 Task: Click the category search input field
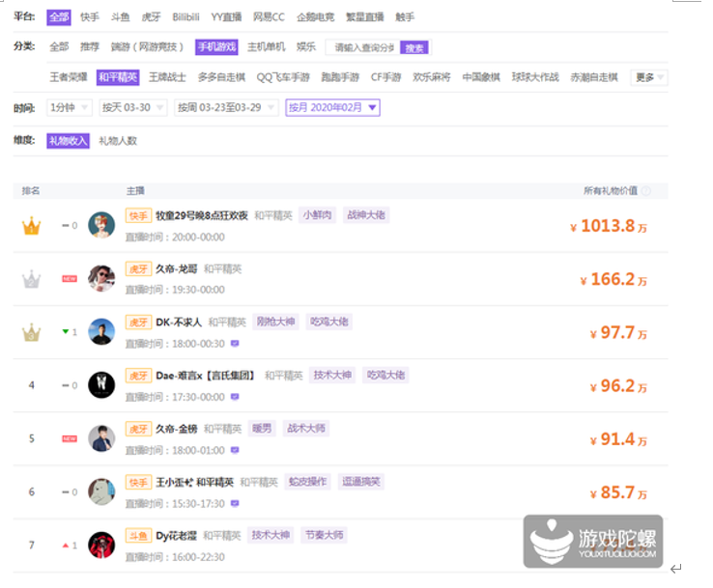(360, 47)
